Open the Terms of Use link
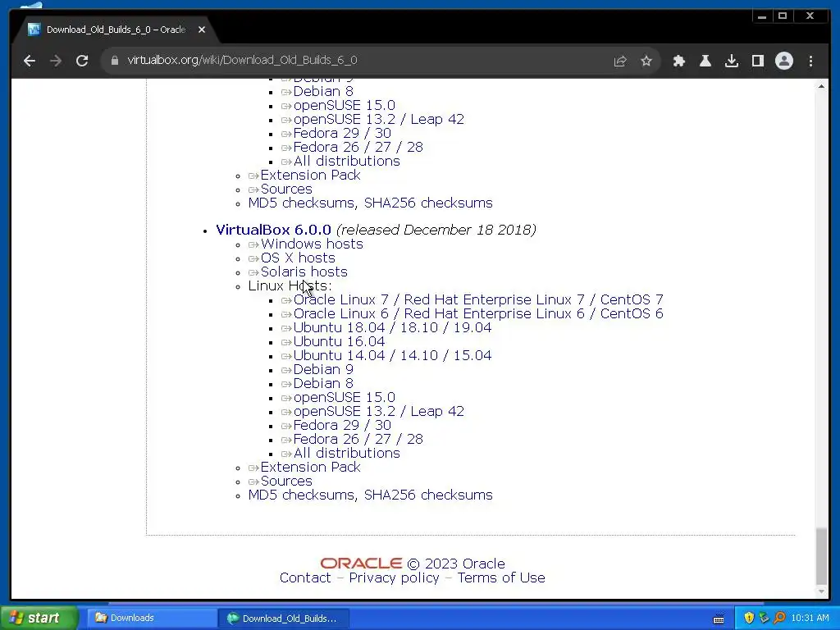The height and width of the screenshot is (630, 840). [501, 578]
